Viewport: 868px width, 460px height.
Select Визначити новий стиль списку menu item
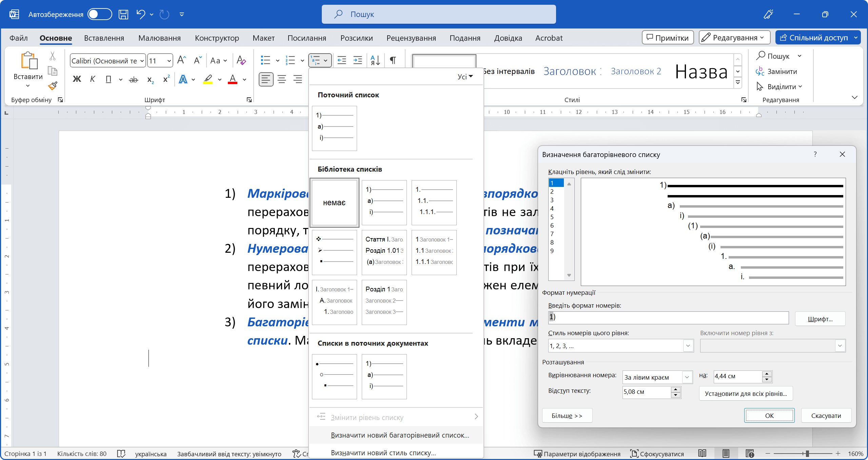click(383, 453)
